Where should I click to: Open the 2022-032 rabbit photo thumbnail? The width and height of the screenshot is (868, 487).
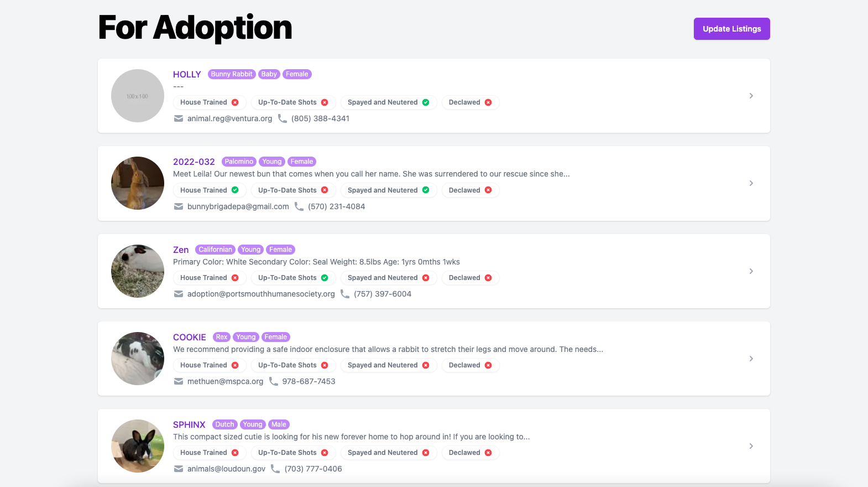(138, 183)
